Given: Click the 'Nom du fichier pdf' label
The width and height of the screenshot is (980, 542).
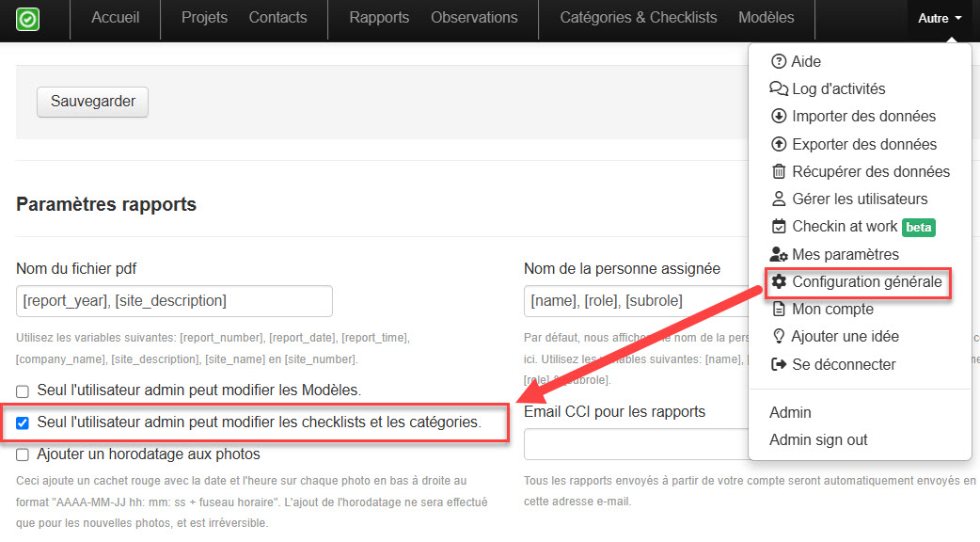Looking at the screenshot, I should click(76, 269).
